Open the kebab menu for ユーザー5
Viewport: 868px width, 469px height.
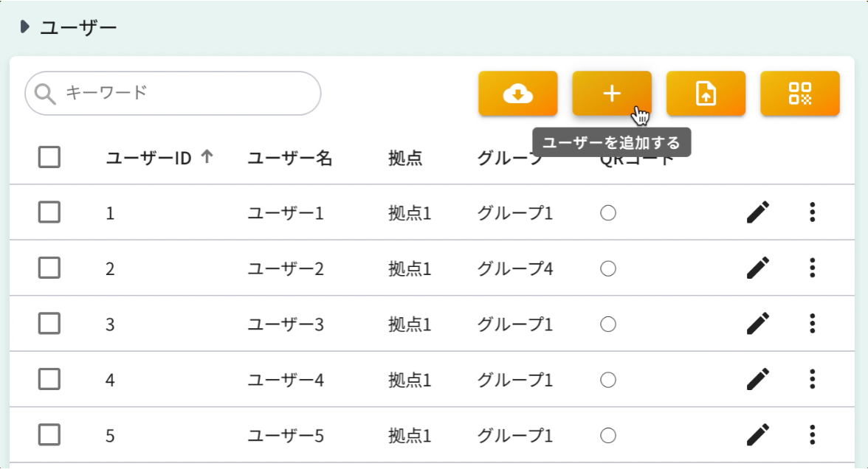click(812, 435)
